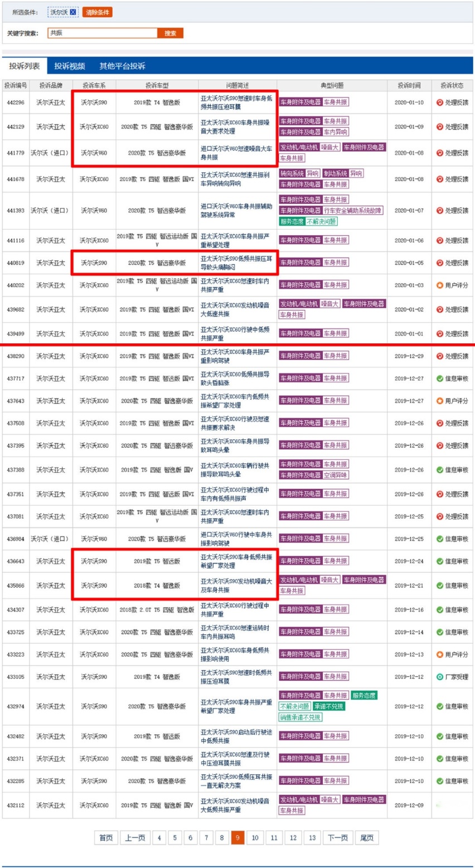Open complaint summary 进口沃尔沃V60怠速噪音大车身共振

click(x=236, y=153)
